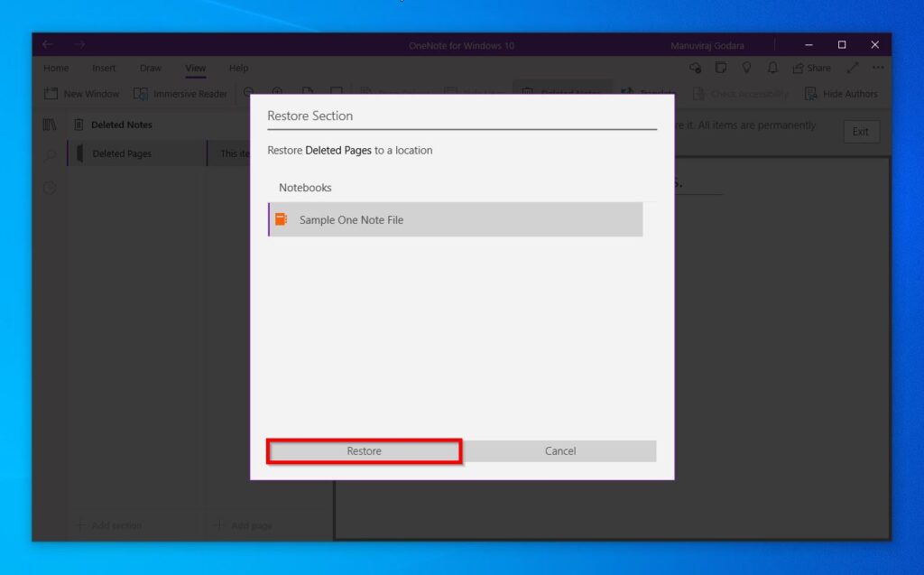Select the Sample One Note File notebook
Screen dimensions: 924x575
pyautogui.click(x=455, y=218)
